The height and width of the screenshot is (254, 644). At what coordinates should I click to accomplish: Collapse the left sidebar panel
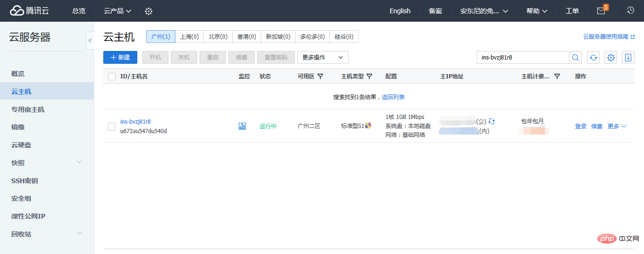click(90, 40)
